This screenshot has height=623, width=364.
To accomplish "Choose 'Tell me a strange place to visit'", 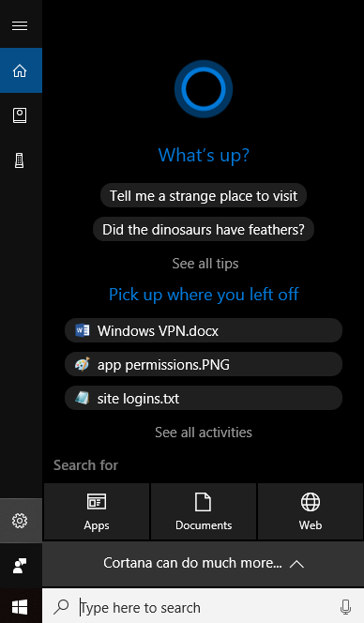I will click(x=204, y=195).
